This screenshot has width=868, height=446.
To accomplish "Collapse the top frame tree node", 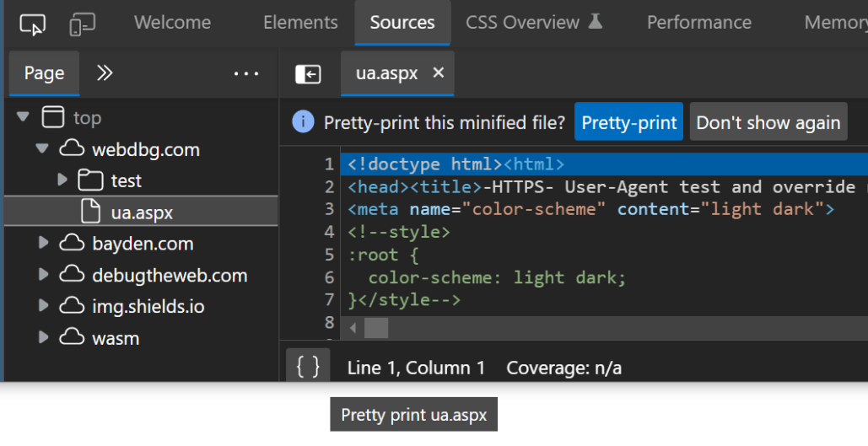I will pos(23,118).
